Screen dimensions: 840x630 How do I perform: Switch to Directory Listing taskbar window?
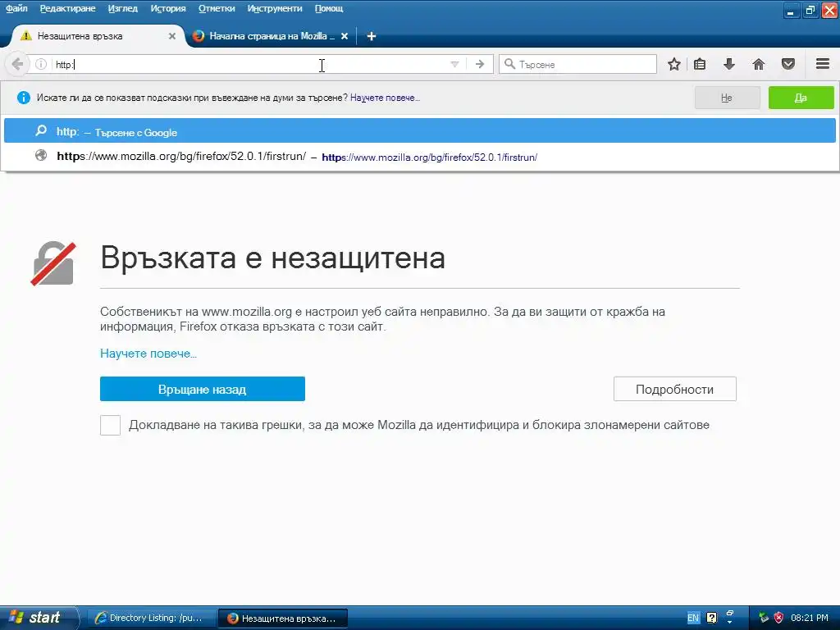tap(151, 618)
